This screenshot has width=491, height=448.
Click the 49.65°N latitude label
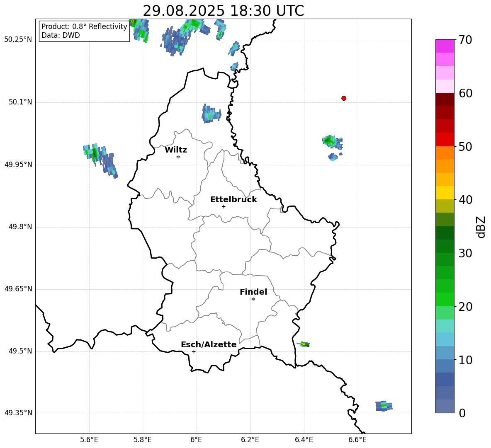click(x=18, y=289)
